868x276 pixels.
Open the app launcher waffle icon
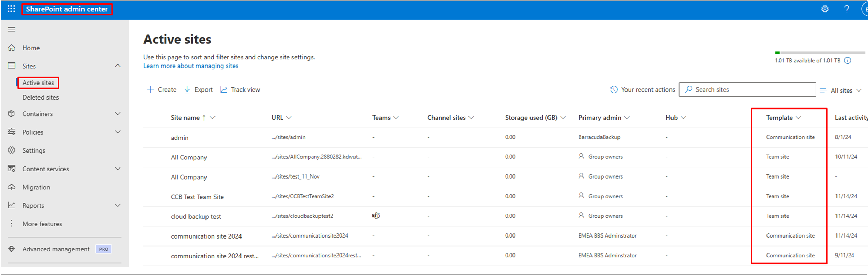point(11,9)
